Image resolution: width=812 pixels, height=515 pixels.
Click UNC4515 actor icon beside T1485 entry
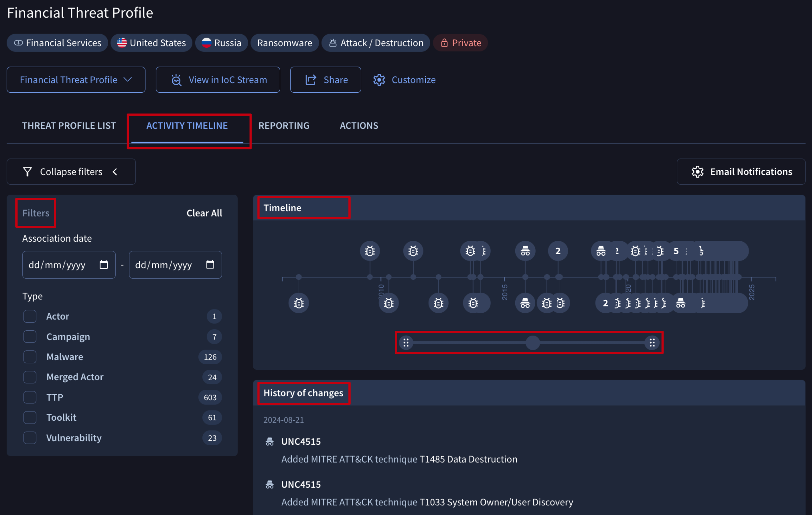[269, 442]
